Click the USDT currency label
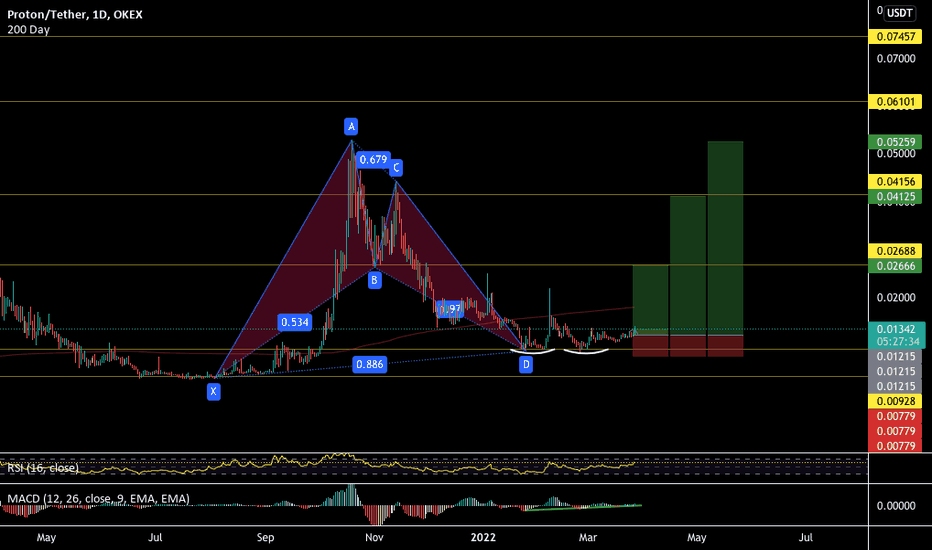Image resolution: width=932 pixels, height=550 pixels. (899, 13)
